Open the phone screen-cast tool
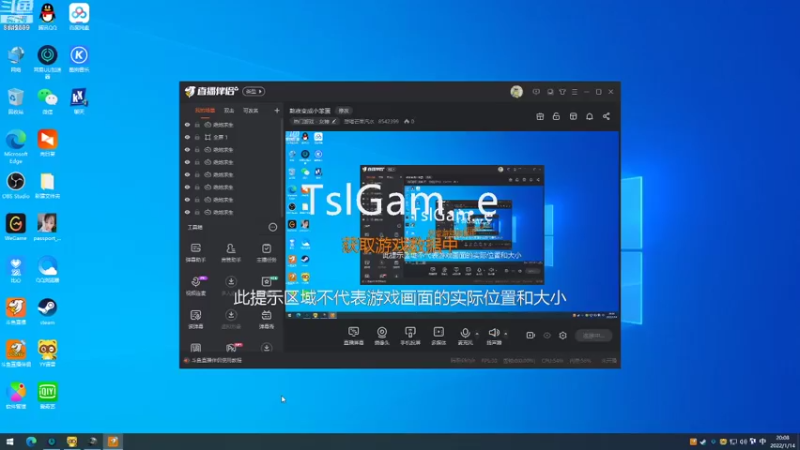This screenshot has height=450, width=800. 410,336
